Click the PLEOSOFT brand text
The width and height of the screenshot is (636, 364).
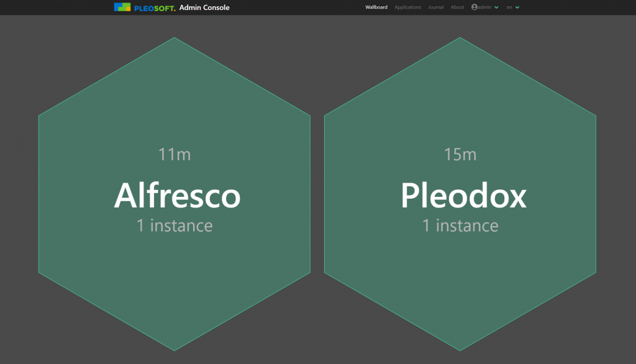click(x=155, y=8)
